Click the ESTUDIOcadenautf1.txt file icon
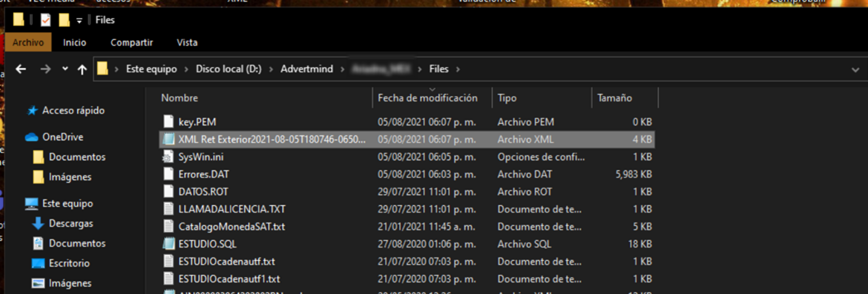The height and width of the screenshot is (294, 868). pyautogui.click(x=169, y=278)
